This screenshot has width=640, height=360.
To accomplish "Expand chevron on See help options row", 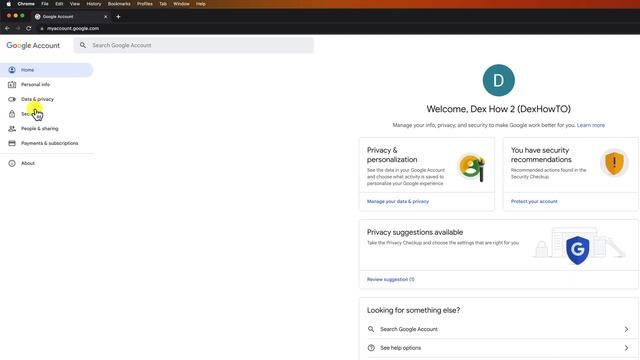I will pyautogui.click(x=626, y=348).
